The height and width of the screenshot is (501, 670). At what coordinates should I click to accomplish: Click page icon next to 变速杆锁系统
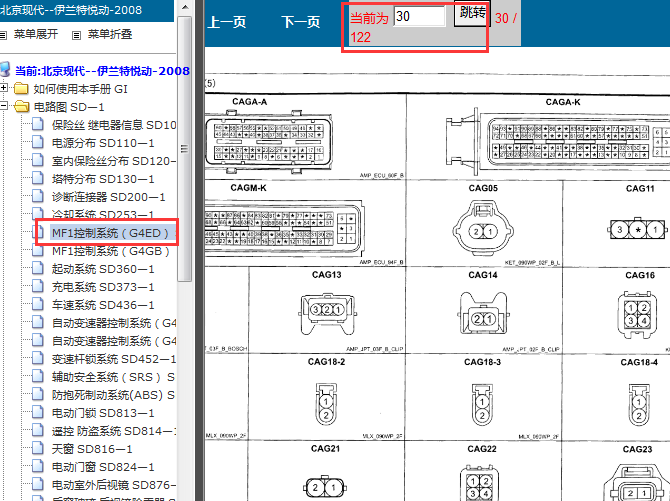click(x=38, y=358)
